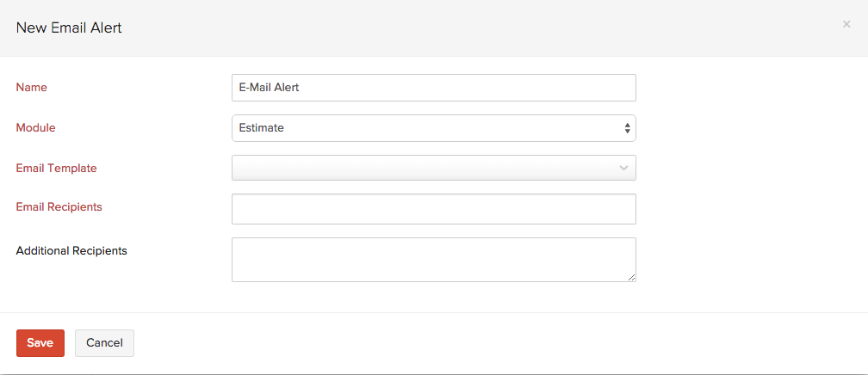This screenshot has width=868, height=375.
Task: Click the E-Mail Alert text in Name
Action: 269,88
